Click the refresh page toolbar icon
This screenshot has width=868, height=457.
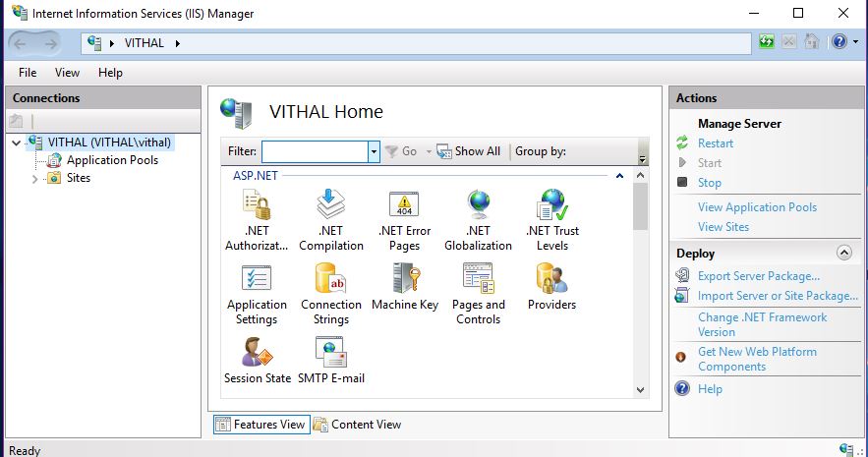point(767,41)
